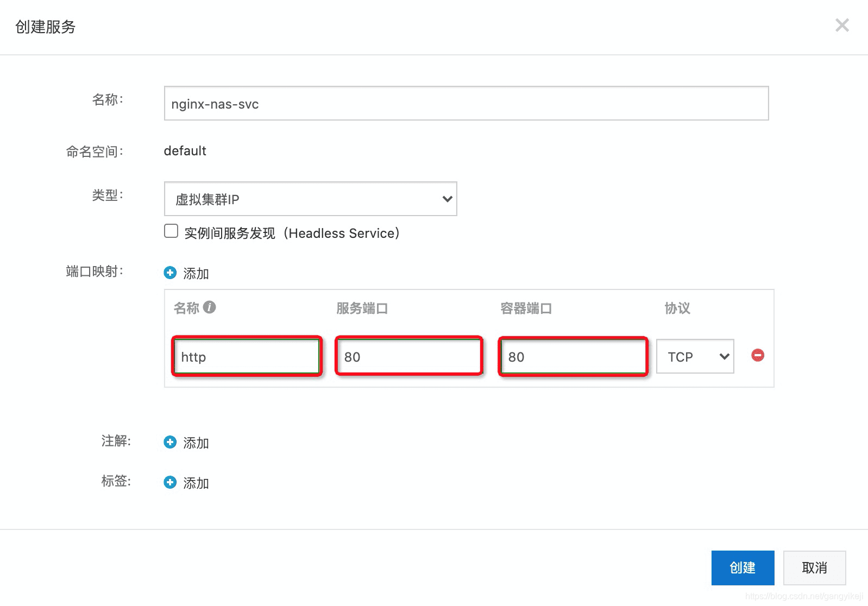Image resolution: width=868 pixels, height=606 pixels.
Task: Click the plus icon beside 端口映射
Action: pos(170,273)
